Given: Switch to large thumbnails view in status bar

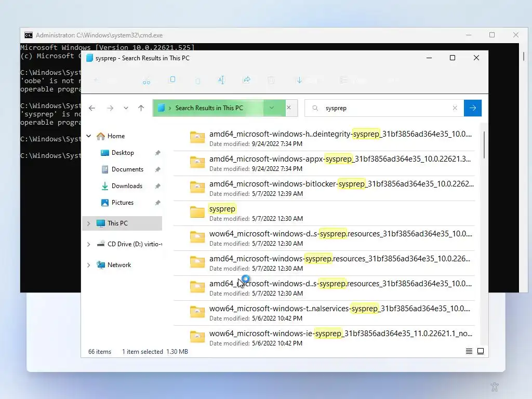Looking at the screenshot, I should click(x=481, y=351).
